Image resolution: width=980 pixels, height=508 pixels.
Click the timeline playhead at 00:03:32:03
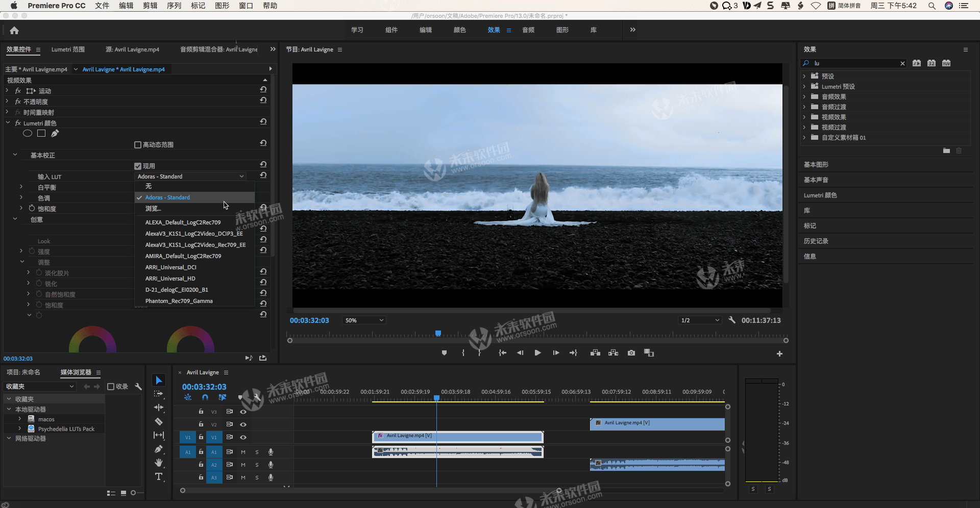(436, 398)
